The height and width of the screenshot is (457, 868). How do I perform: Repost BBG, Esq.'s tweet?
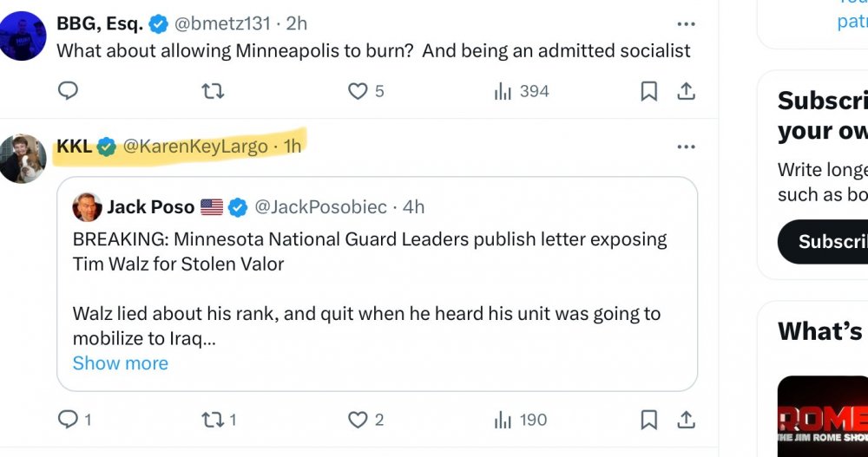coord(213,91)
